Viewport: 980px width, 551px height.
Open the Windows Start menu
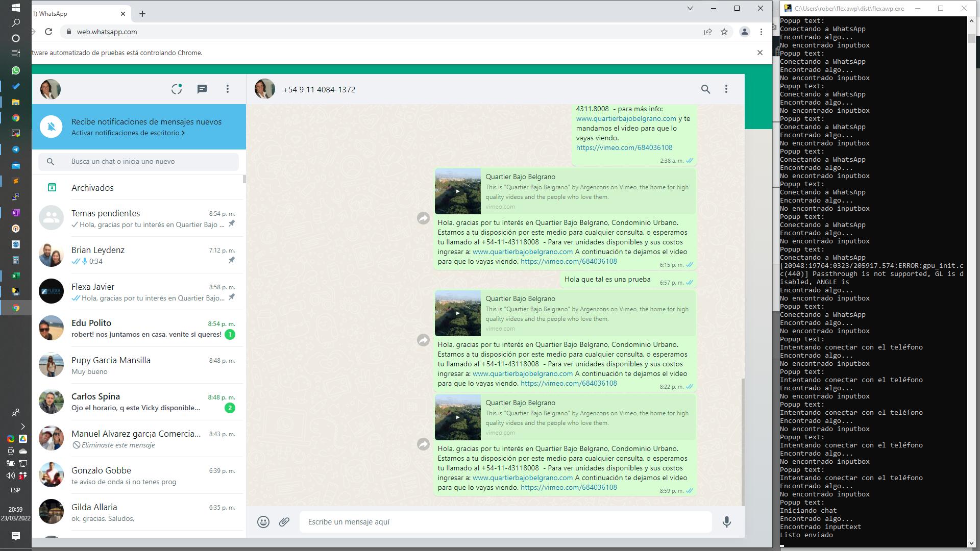[16, 8]
